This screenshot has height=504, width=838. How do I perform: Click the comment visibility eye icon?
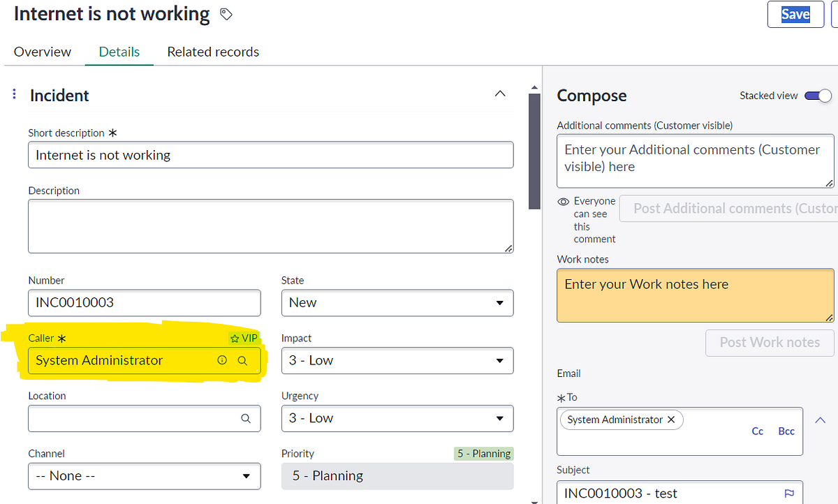563,201
